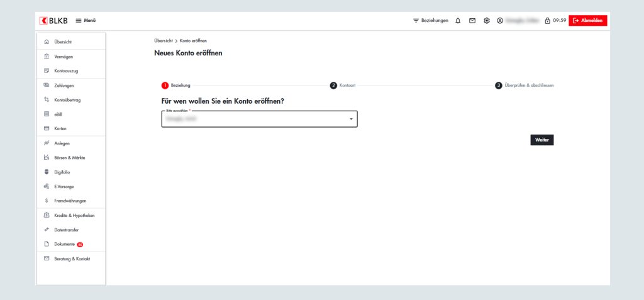
Task: Click the Kontoauszug icon in sidebar
Action: pos(47,70)
